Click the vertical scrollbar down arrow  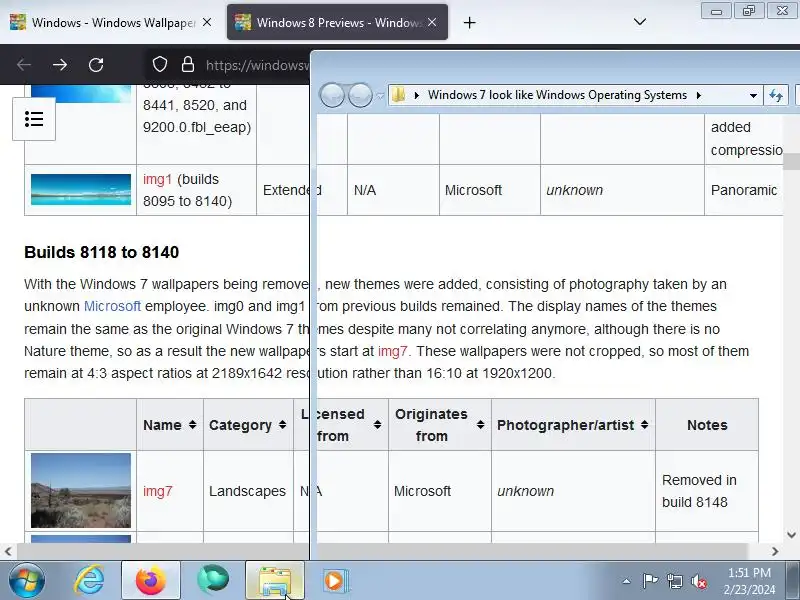(x=791, y=535)
